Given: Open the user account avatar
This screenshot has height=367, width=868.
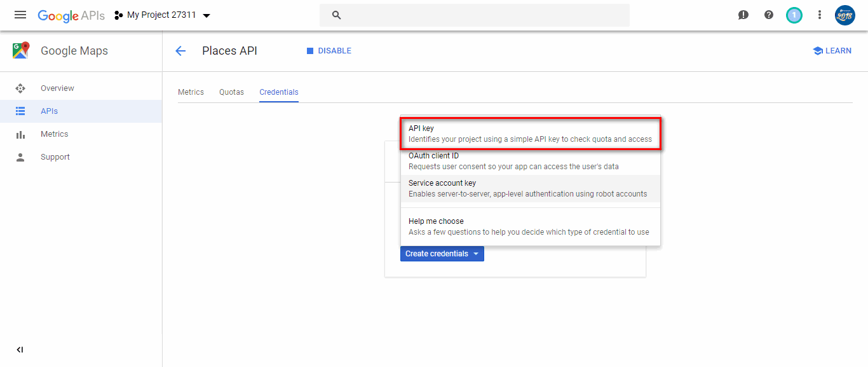Looking at the screenshot, I should coord(845,15).
